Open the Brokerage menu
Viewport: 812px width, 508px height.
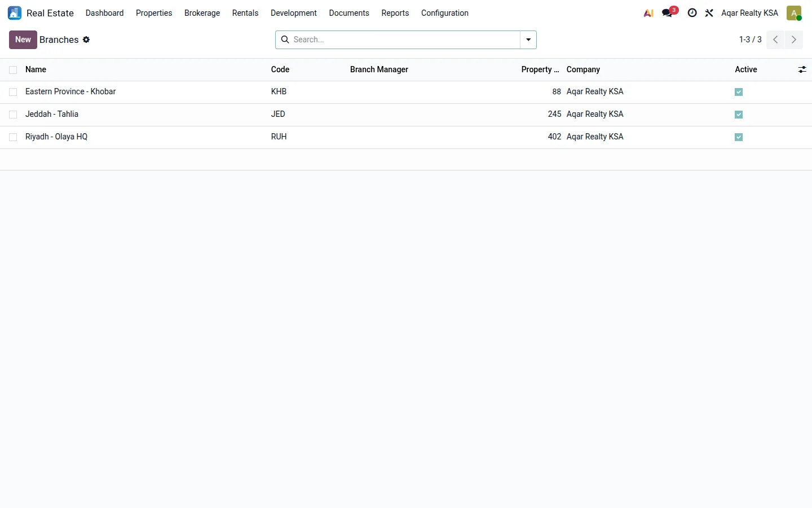pos(202,13)
